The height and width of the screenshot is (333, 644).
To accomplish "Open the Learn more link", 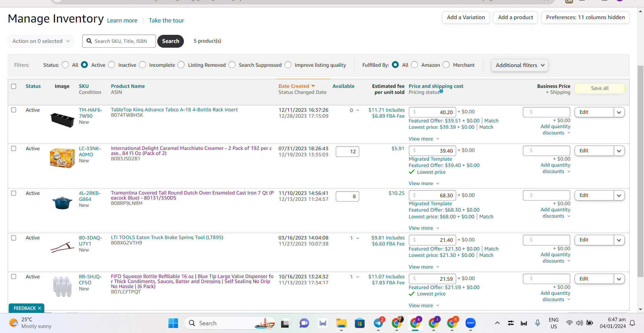I will [x=122, y=20].
